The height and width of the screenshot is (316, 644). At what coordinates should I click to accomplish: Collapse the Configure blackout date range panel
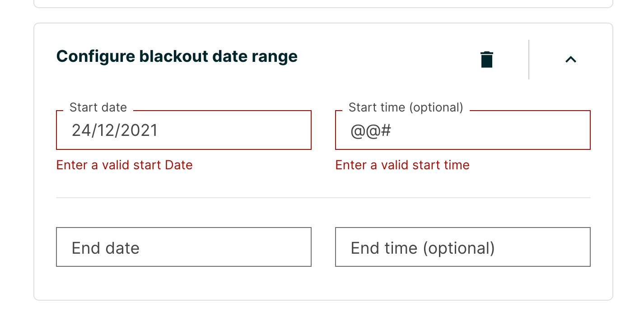click(571, 60)
